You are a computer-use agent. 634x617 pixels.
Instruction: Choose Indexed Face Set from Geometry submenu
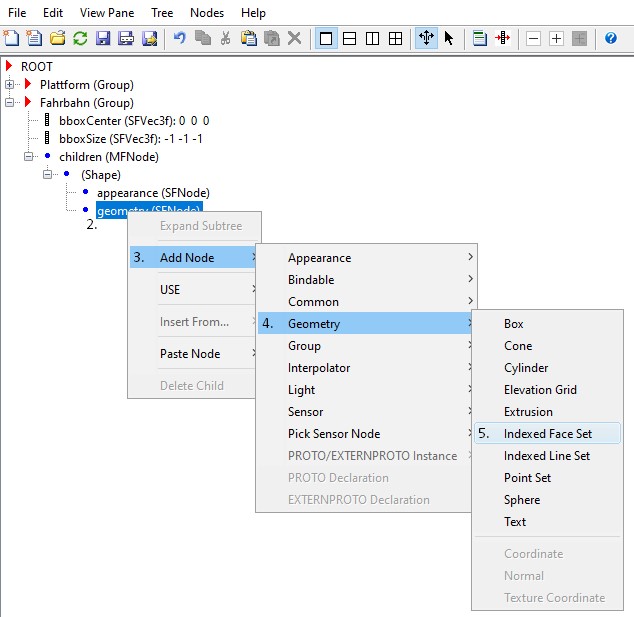pyautogui.click(x=547, y=434)
